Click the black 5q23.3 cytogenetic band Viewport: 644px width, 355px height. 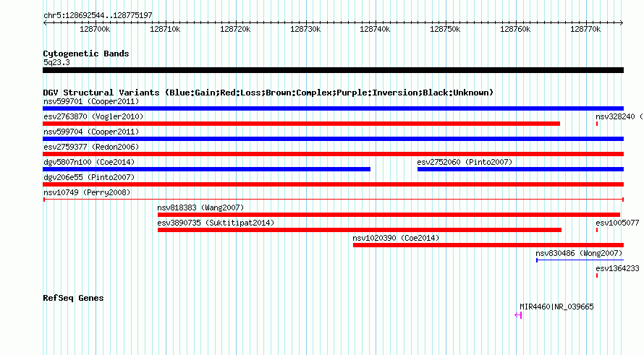[333, 70]
